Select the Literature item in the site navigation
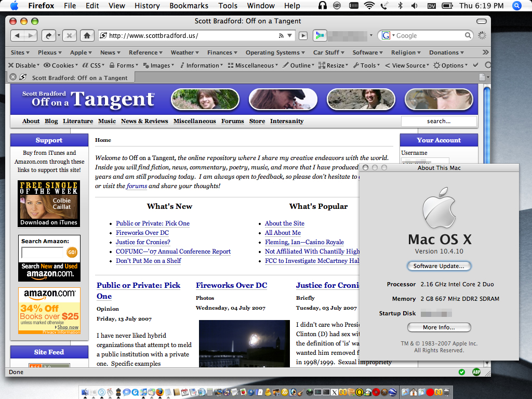This screenshot has width=532, height=399. tap(78, 121)
